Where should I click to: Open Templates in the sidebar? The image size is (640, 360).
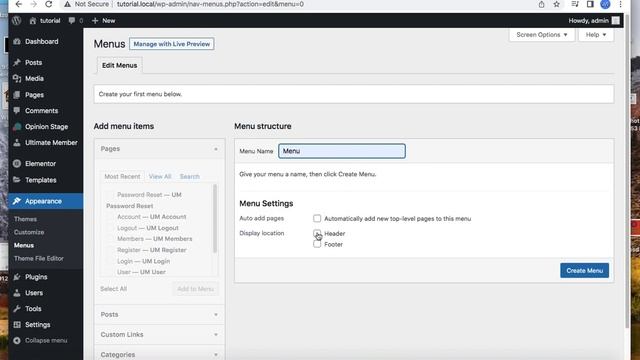click(40, 180)
